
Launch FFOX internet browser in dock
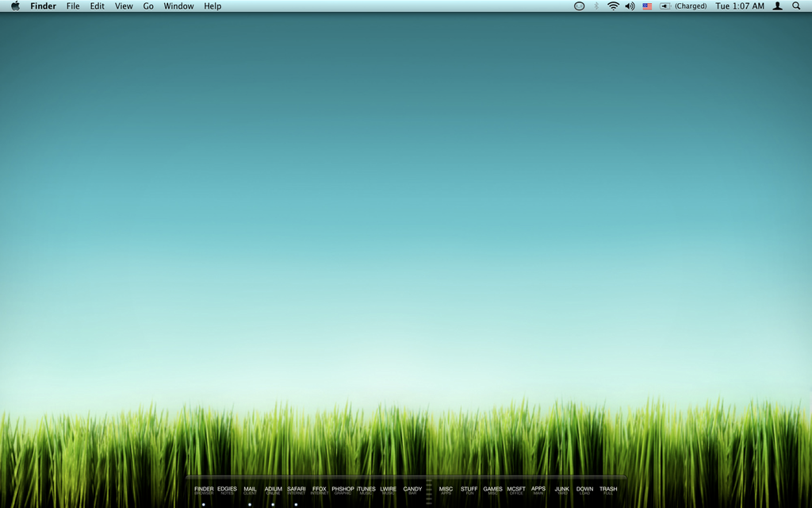(320, 491)
